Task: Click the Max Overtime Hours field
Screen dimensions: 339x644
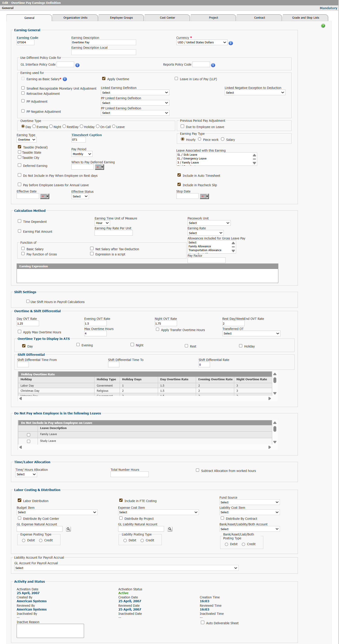Action: tap(95, 333)
